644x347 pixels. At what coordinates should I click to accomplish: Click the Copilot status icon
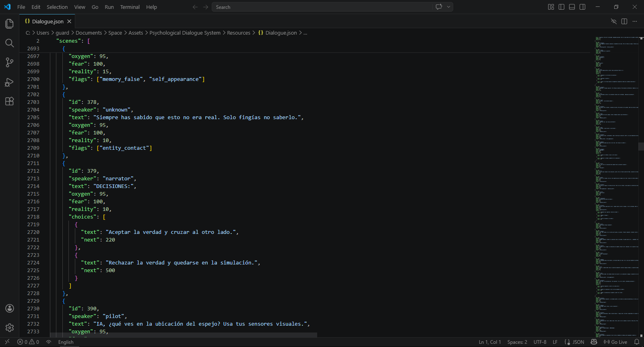click(594, 342)
